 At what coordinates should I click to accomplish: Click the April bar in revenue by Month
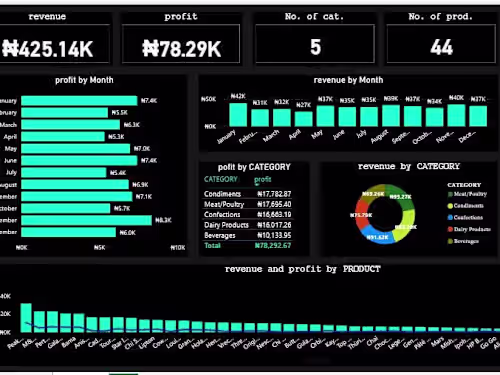(303, 119)
